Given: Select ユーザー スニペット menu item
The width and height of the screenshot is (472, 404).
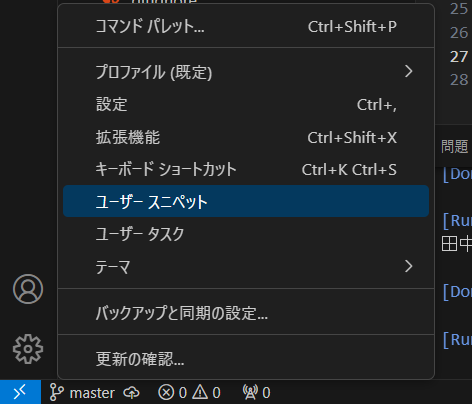Looking at the screenshot, I should [x=246, y=201].
